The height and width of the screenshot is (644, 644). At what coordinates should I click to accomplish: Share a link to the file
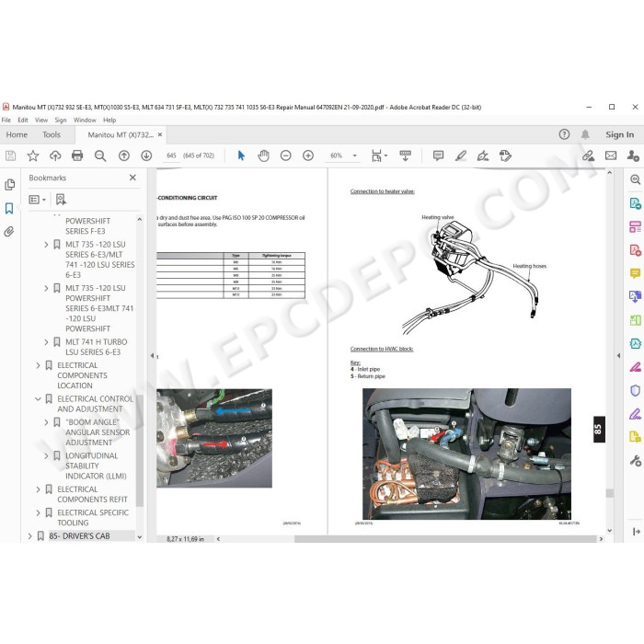[x=588, y=155]
